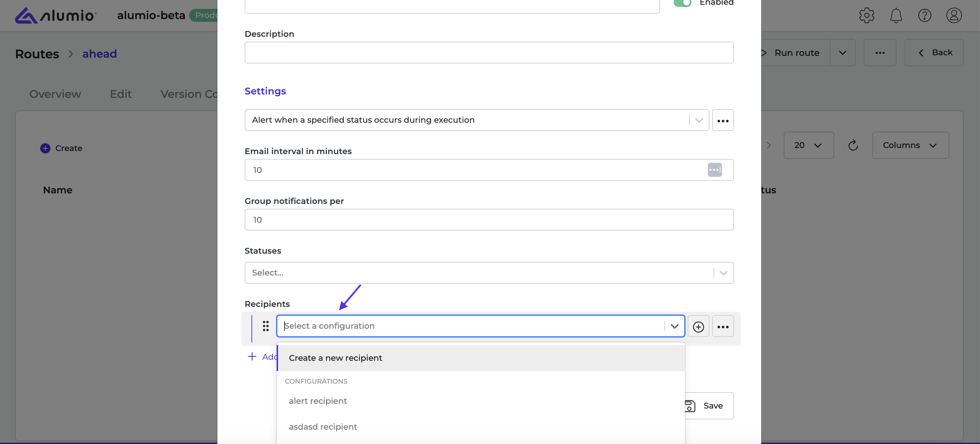Grab the recipient row drag handle
Viewport: 980px width, 444px height.
point(265,326)
